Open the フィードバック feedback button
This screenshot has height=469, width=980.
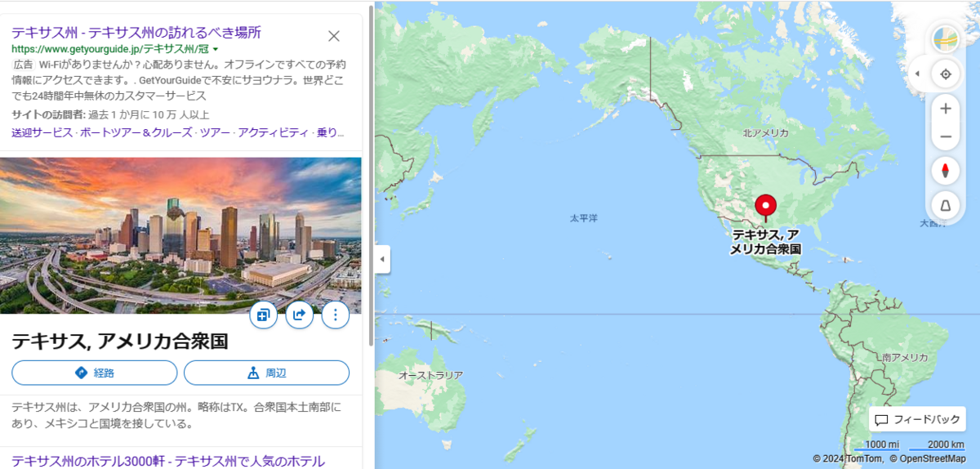917,419
